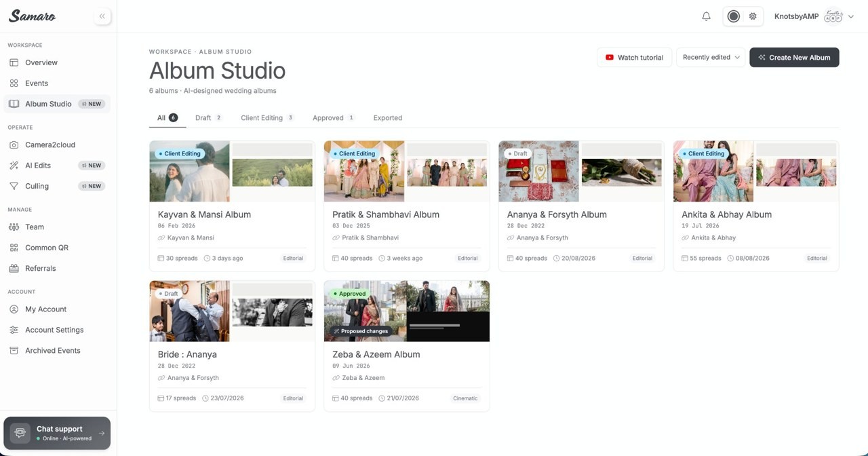Click the Cinematic style tag
Screen dimensions: 868x456
[465, 398]
